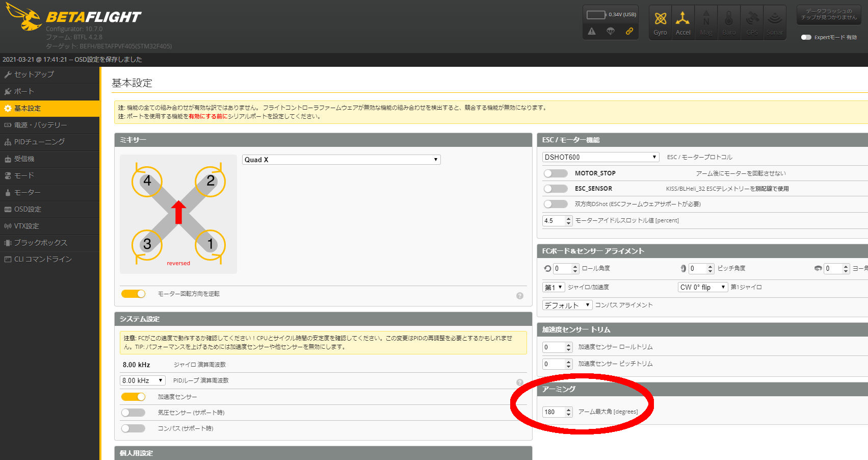Open the モード (Modes) tab
This screenshot has height=460, width=868.
click(x=50, y=175)
